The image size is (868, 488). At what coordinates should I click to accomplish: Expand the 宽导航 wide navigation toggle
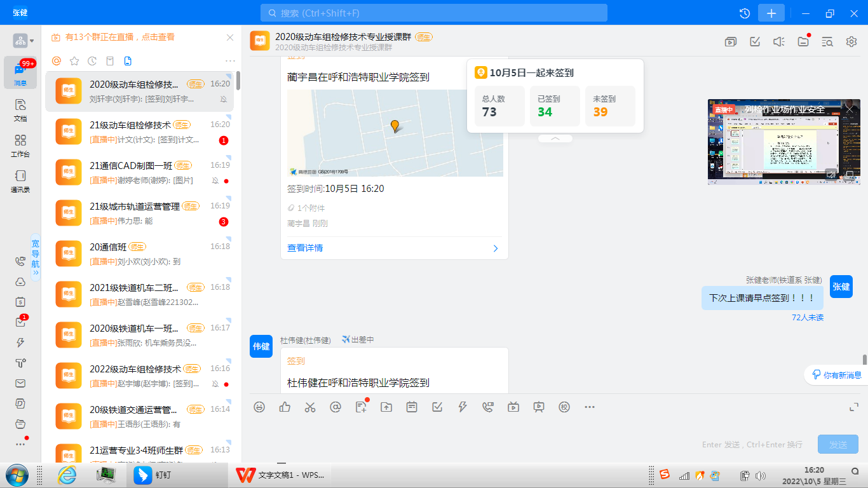pyautogui.click(x=36, y=257)
